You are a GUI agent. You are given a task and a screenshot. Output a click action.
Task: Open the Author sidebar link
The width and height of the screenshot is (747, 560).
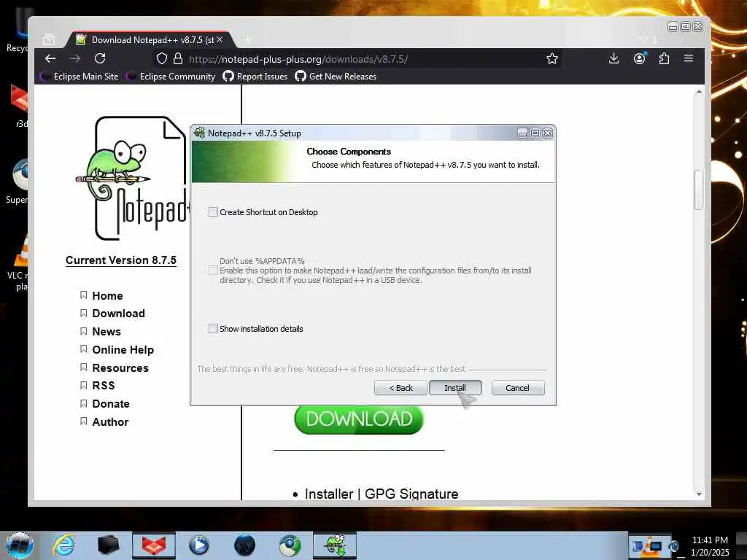[x=110, y=422]
